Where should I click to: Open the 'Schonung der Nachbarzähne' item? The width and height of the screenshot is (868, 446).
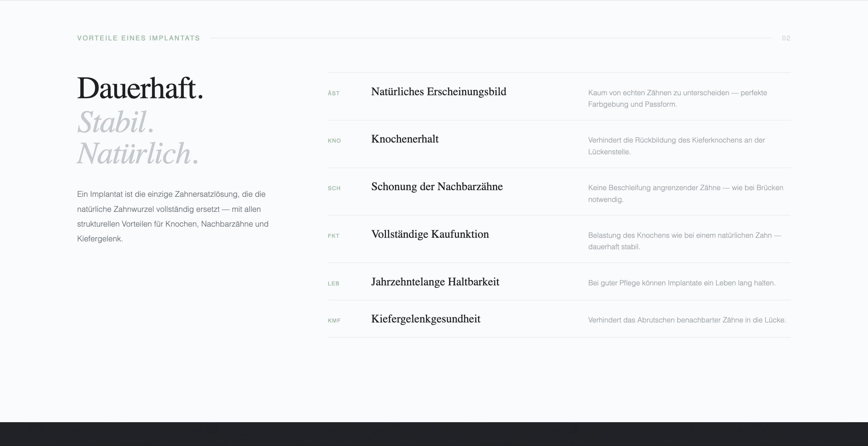tap(437, 187)
